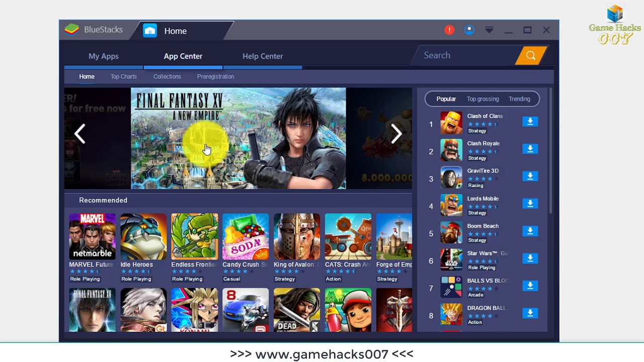Select the Popular ranking filter
The height and width of the screenshot is (362, 644).
click(446, 99)
